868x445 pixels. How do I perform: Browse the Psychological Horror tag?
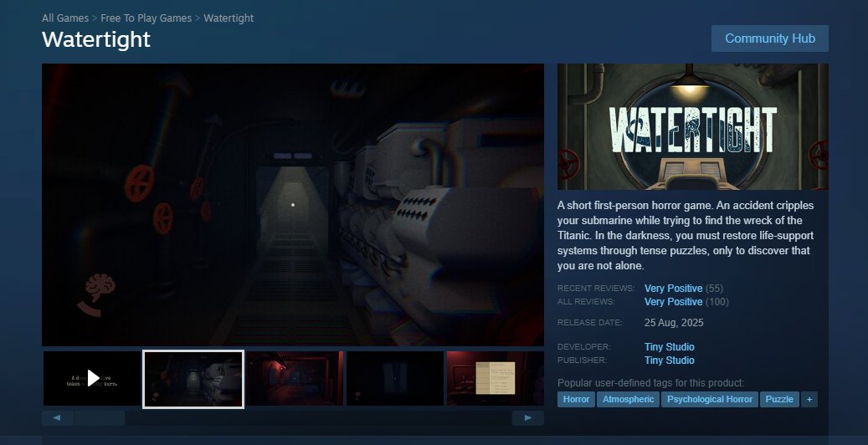710,399
